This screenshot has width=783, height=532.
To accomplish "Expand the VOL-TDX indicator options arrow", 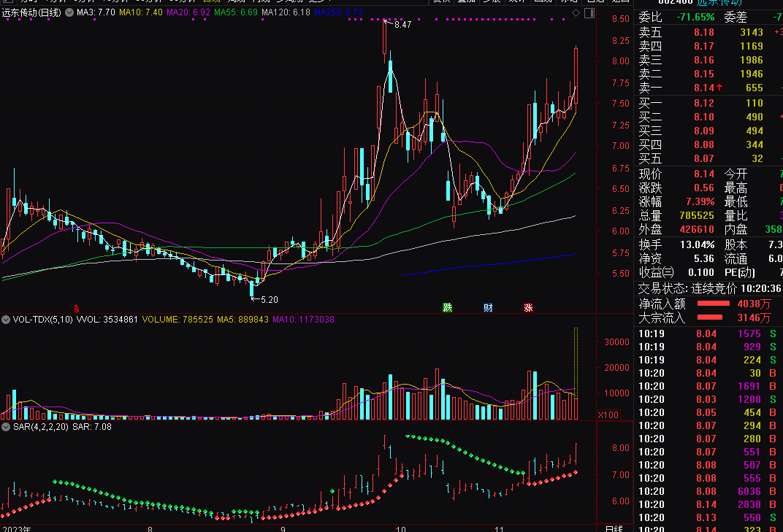I will click(6, 320).
